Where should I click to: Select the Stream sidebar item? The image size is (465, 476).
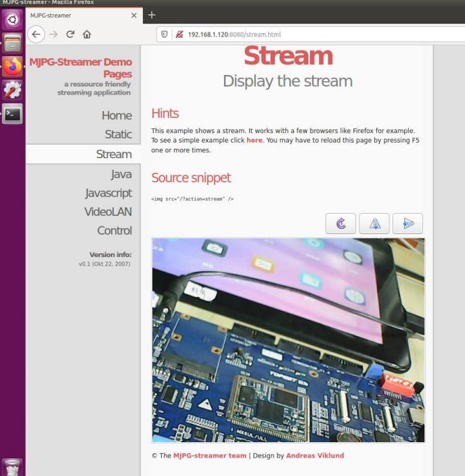(83, 154)
